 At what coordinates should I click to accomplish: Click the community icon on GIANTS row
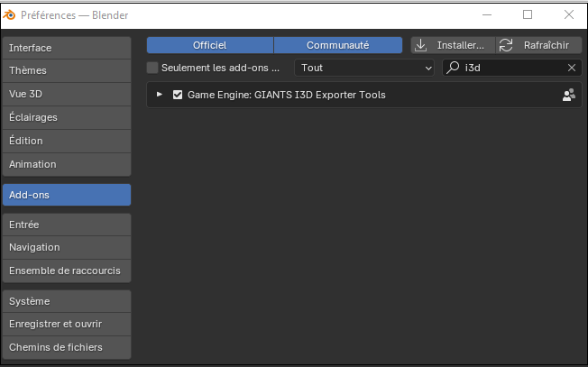point(568,95)
